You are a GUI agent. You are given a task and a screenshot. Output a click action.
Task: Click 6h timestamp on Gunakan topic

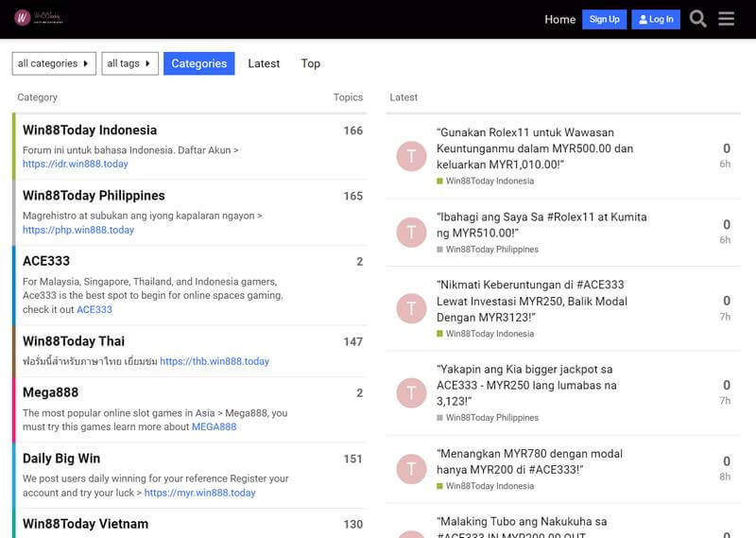tap(725, 165)
